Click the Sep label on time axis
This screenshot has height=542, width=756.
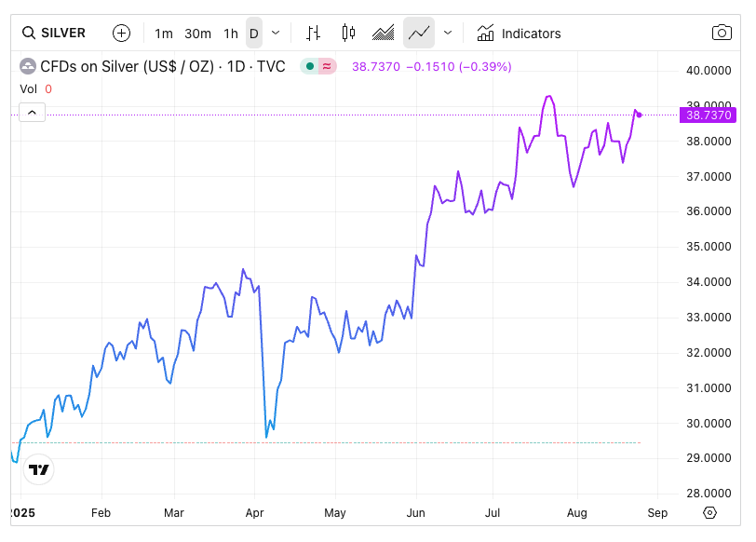coord(657,512)
